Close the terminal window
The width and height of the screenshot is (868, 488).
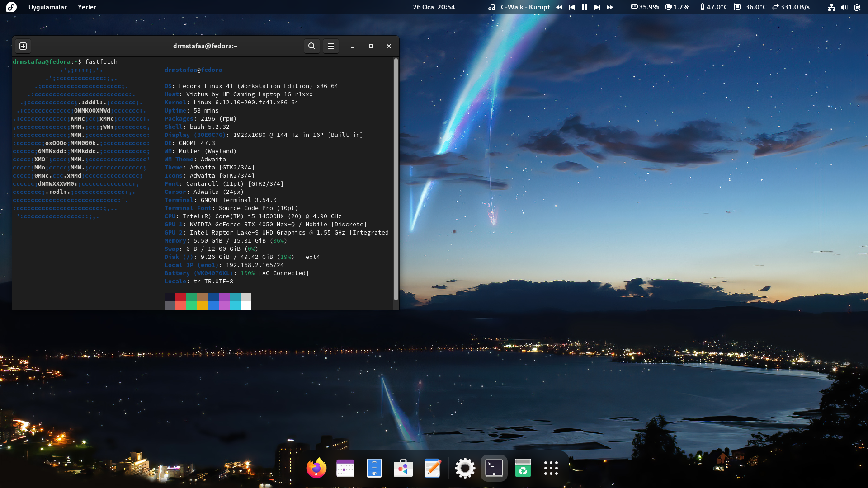(389, 46)
